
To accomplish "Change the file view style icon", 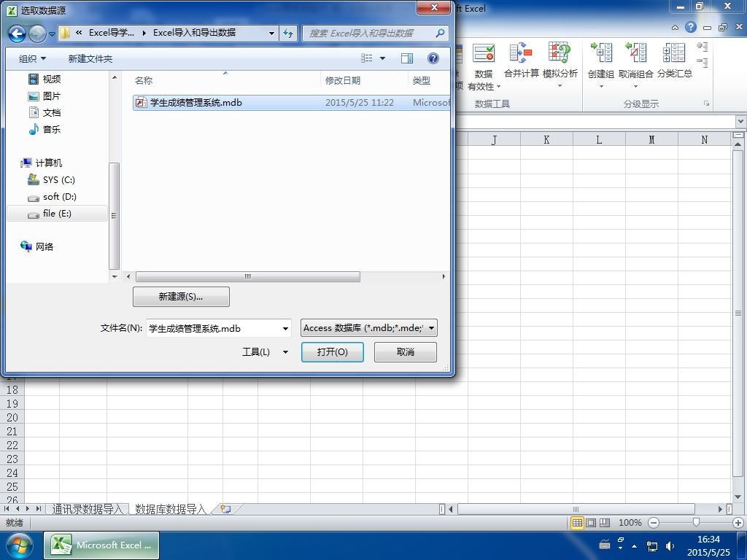I will tap(367, 58).
